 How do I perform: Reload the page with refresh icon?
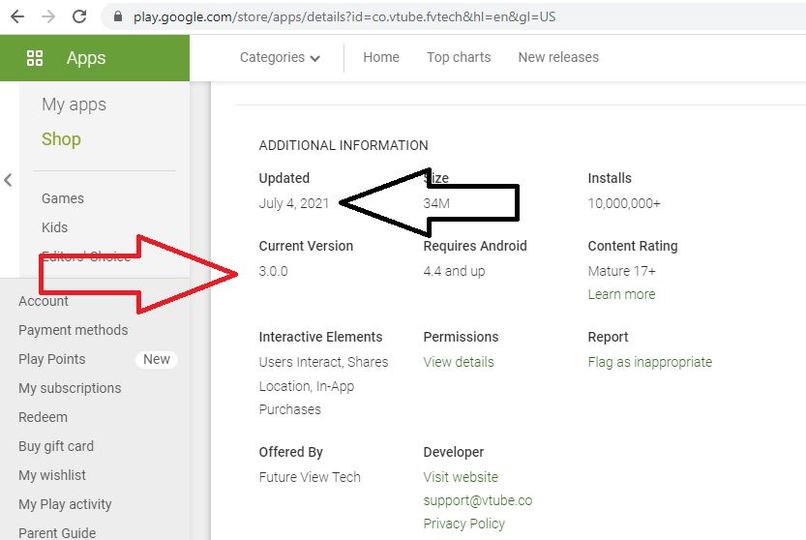[x=79, y=17]
